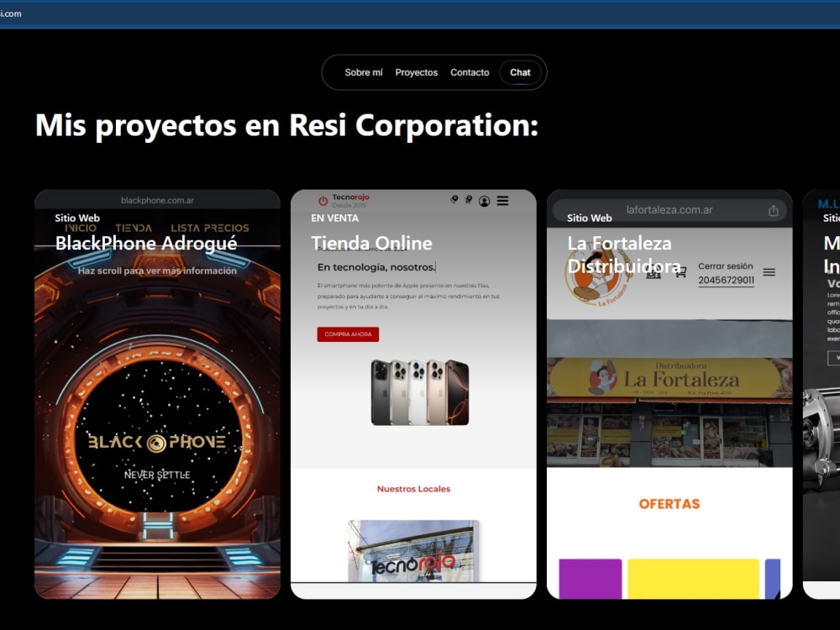
Task: Open the hamburger menu in Tecnorojo header
Action: [x=502, y=201]
